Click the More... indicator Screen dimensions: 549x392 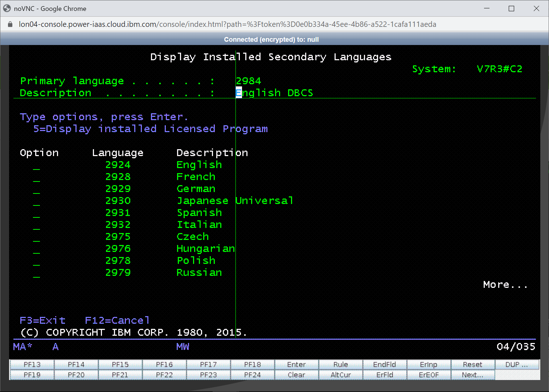(505, 285)
